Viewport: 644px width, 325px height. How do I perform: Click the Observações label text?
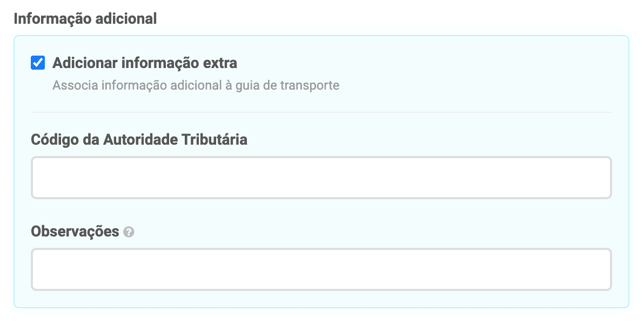[75, 232]
